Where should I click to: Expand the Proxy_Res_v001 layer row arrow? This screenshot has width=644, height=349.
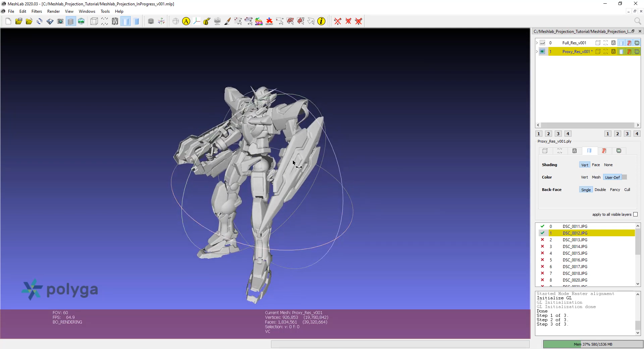tap(537, 51)
